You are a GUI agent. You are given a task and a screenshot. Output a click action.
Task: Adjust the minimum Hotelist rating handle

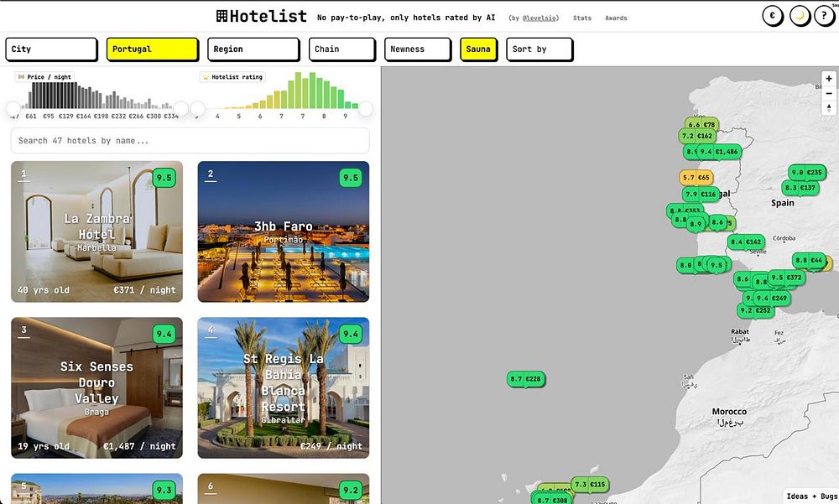(198, 109)
